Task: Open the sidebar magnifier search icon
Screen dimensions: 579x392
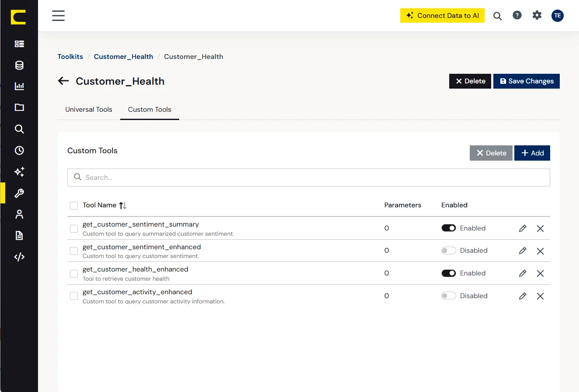Action: pos(19,129)
